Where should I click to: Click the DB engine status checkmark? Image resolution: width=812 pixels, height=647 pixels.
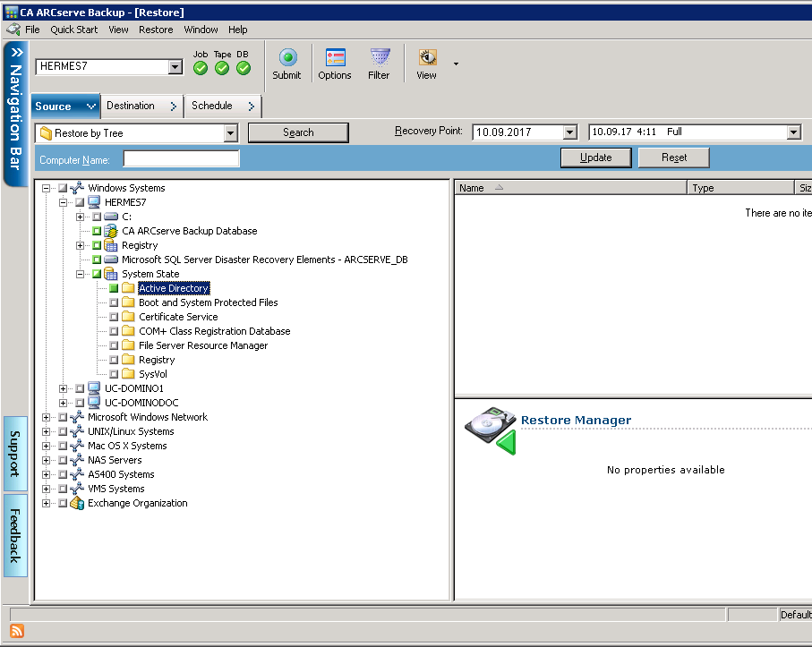point(244,68)
